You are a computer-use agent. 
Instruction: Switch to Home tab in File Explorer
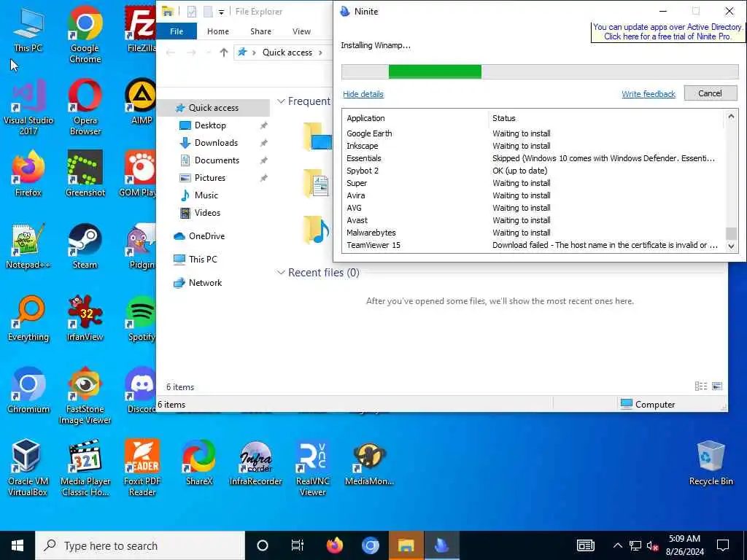click(x=217, y=31)
